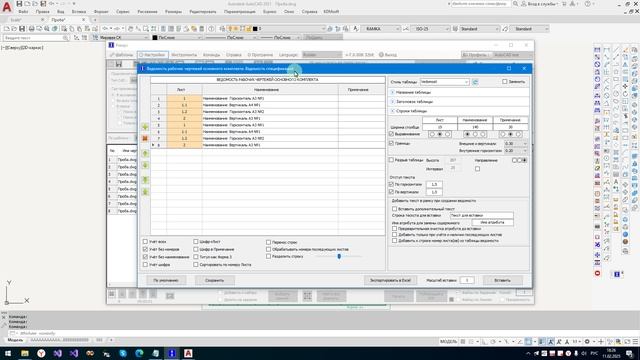
Task: Move the selected row to the top
Action: pos(145,180)
